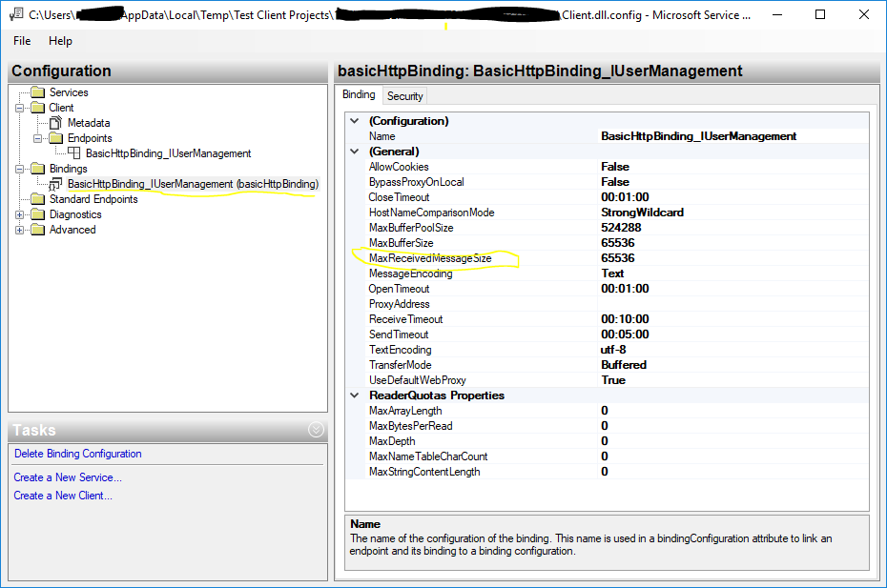The width and height of the screenshot is (887, 588).
Task: Click the Bindings folder icon
Action: coord(38,169)
